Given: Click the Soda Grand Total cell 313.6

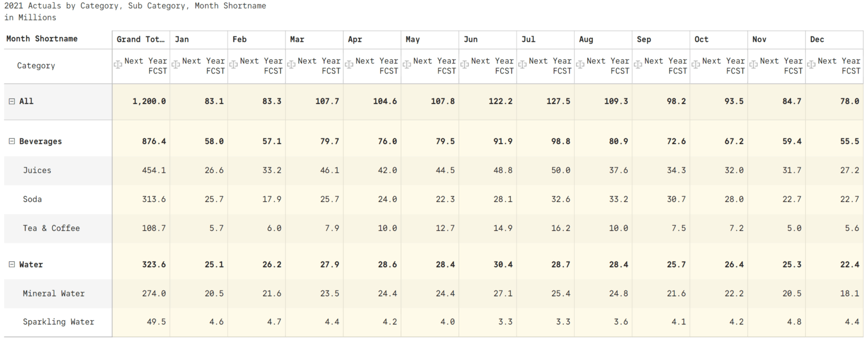Looking at the screenshot, I should pos(154,199).
